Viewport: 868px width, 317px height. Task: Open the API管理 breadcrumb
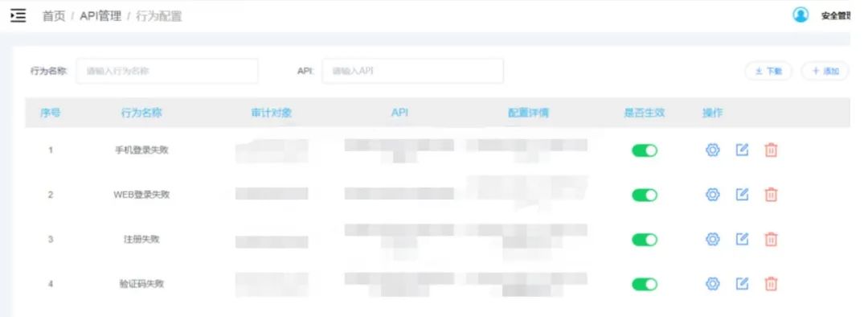(x=100, y=16)
